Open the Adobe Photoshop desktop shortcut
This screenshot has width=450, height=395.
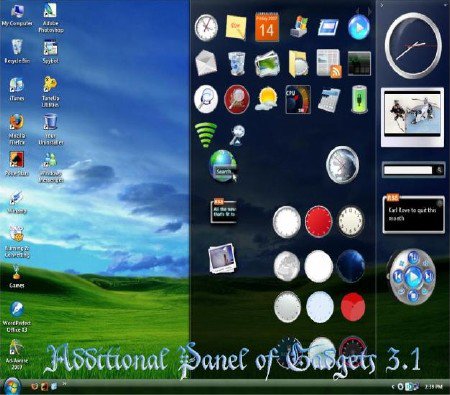50,18
